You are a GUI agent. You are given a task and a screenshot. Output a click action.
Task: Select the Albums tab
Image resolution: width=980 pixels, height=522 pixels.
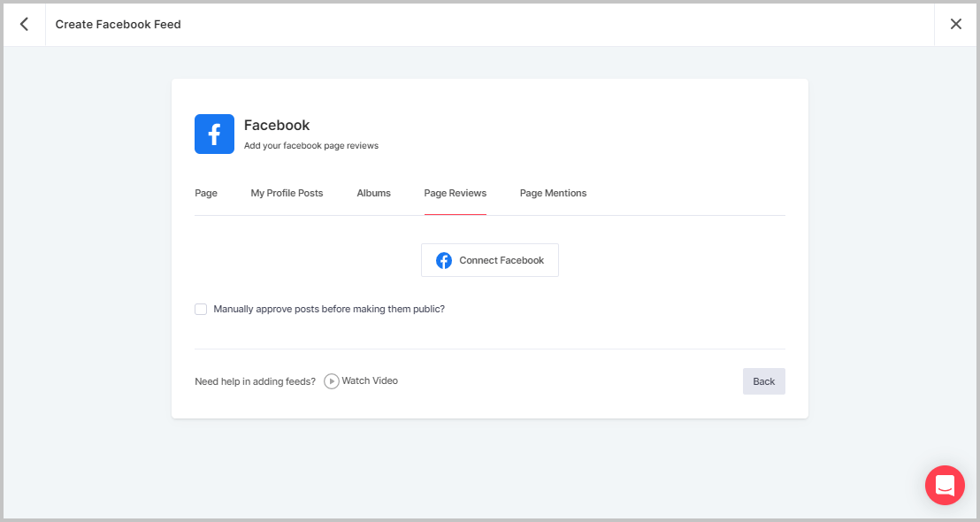373,193
